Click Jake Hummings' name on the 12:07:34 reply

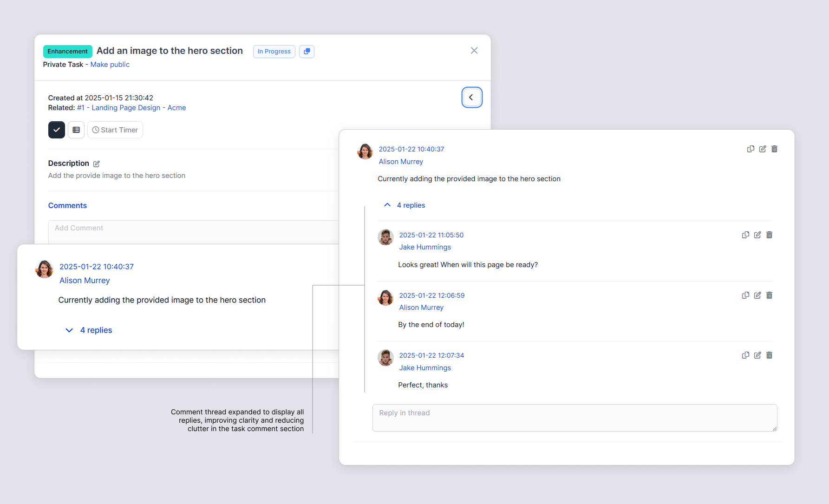click(x=425, y=368)
